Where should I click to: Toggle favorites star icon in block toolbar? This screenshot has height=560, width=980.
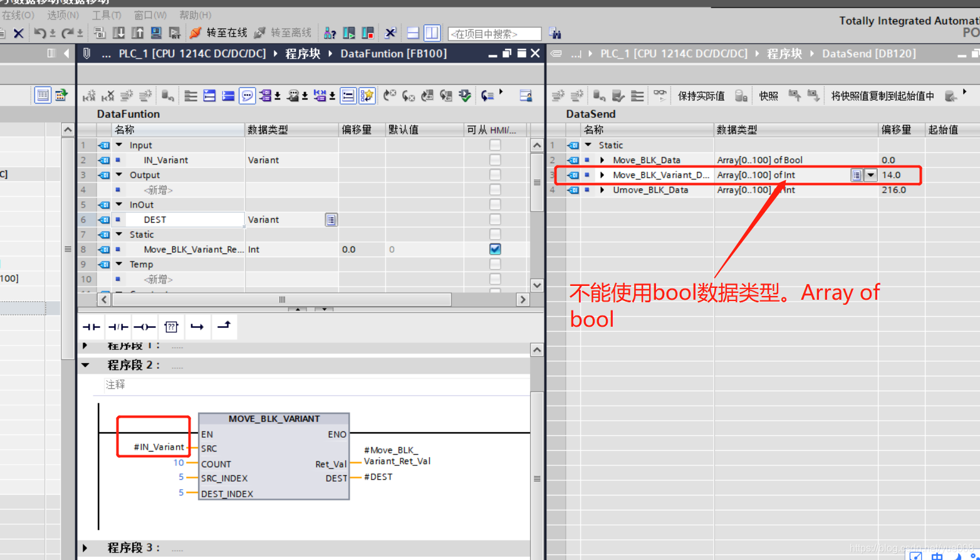(367, 96)
